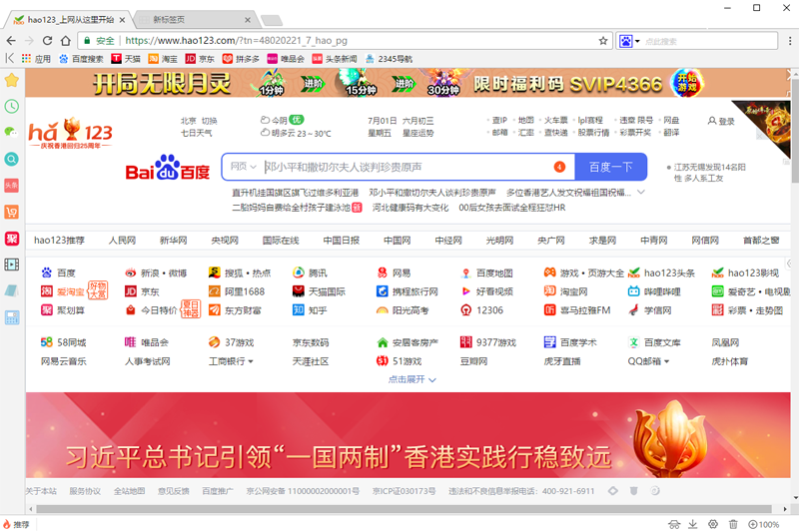Open 央视网 in news navigation row

tap(225, 241)
